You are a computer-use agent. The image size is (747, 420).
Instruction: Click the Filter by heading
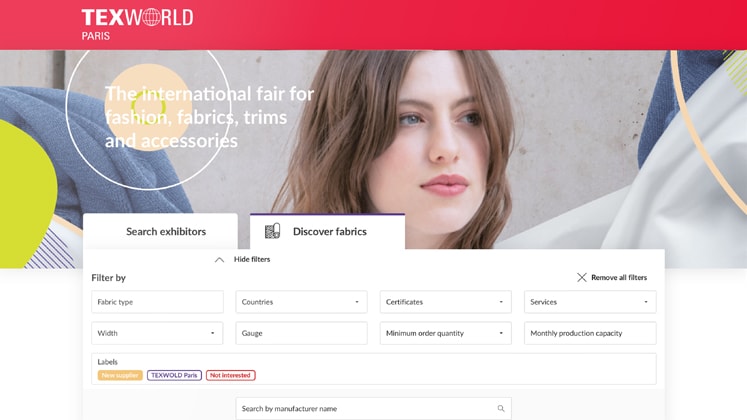[x=109, y=278]
